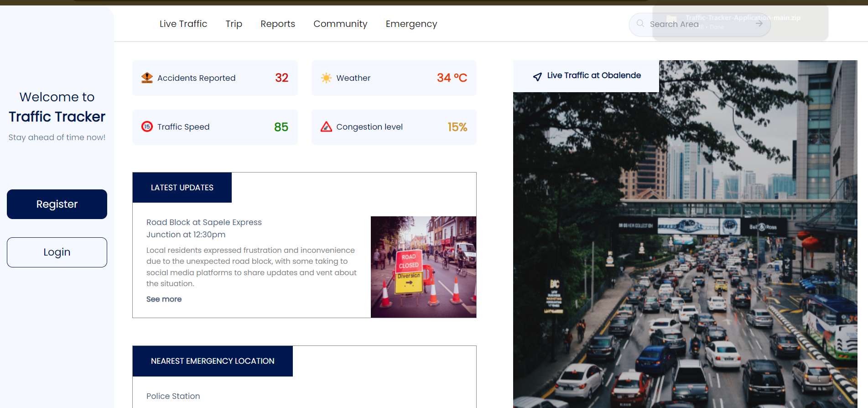The height and width of the screenshot is (408, 868).
Task: Click the Traffic-Tracker-Application-main.zip download notification
Action: click(x=740, y=22)
